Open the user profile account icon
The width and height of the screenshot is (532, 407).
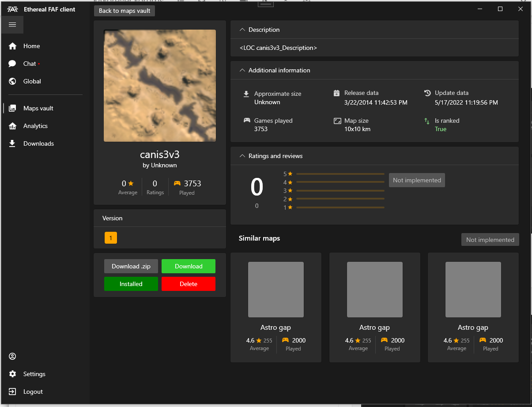tap(12, 356)
